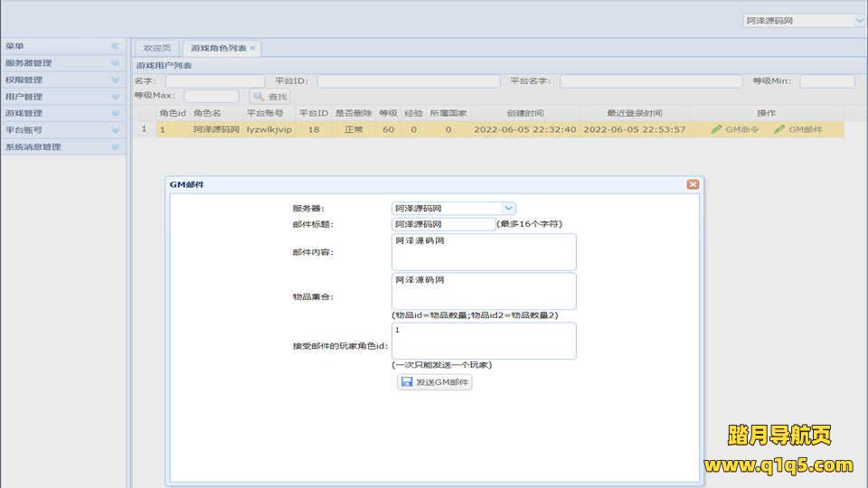Expand the 服务器管理 menu section
This screenshot has width=868, height=488.
coord(115,63)
